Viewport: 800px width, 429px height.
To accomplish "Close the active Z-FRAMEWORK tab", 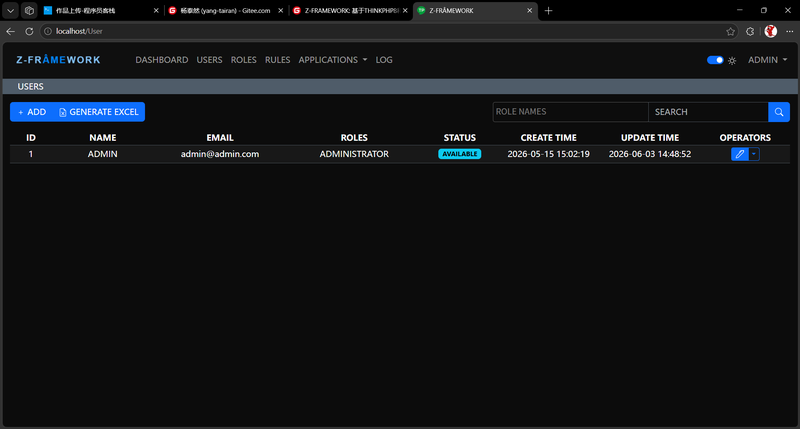I will point(530,10).
